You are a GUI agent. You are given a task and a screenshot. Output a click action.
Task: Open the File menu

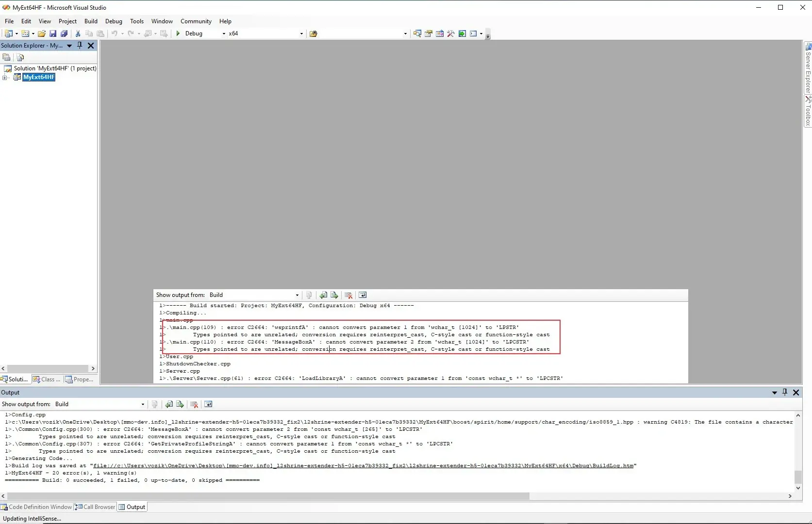click(9, 21)
